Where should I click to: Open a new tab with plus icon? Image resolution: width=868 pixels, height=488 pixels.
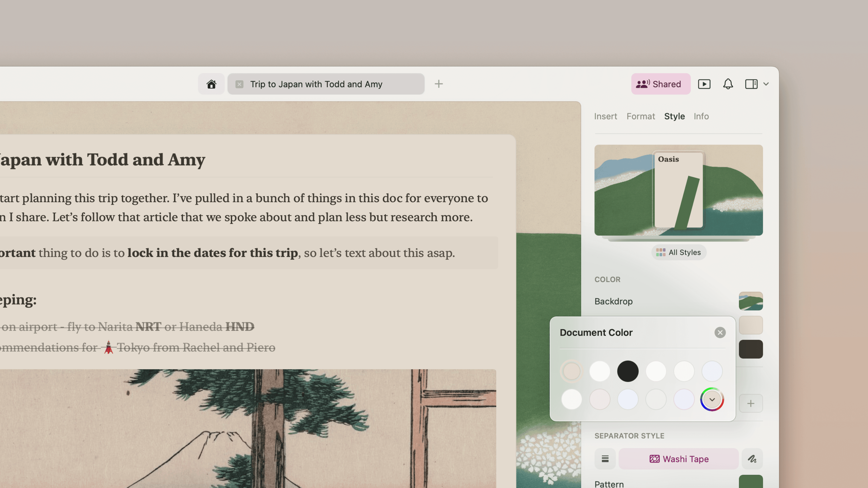tap(438, 84)
